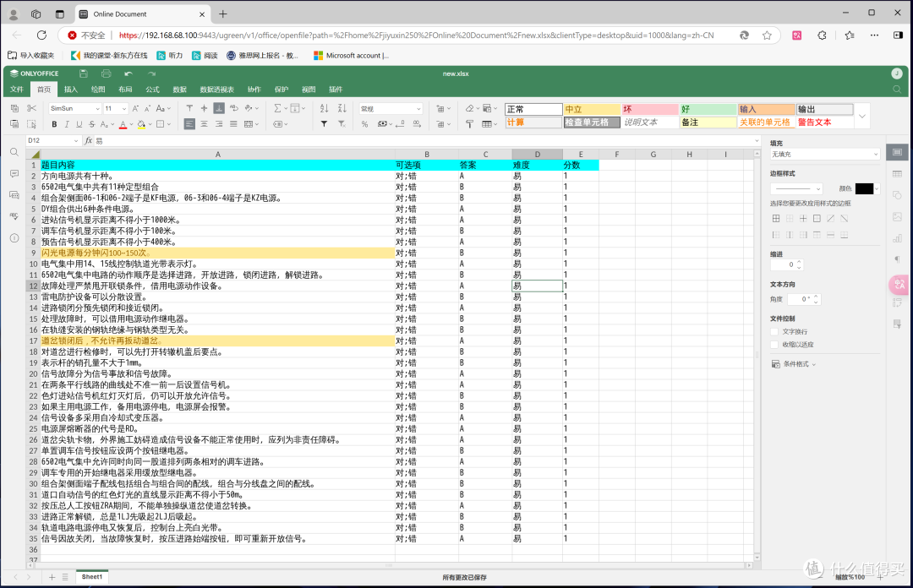Viewport: 913px width, 588px height.
Task: Open the 常规 number format dropdown
Action: [418, 109]
